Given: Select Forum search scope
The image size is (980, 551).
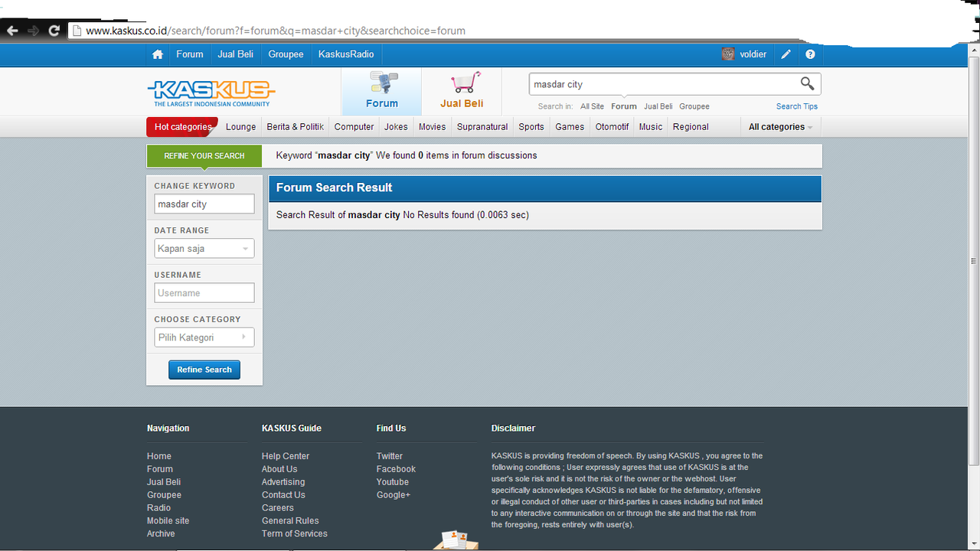Looking at the screenshot, I should pyautogui.click(x=624, y=106).
